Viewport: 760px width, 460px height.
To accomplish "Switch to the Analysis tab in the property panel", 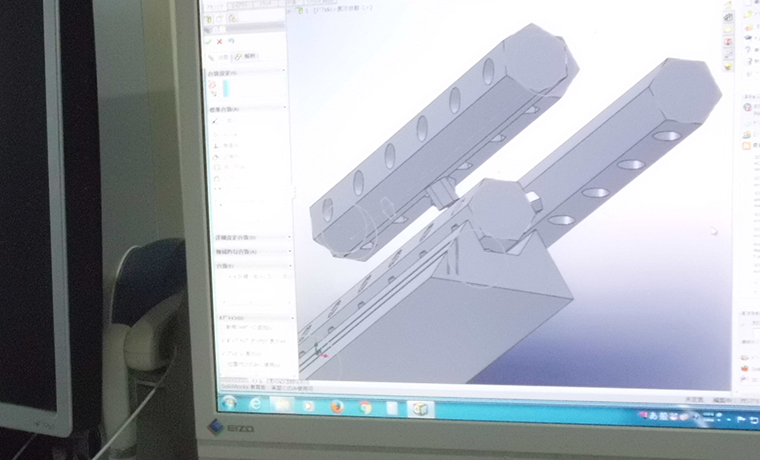I will (x=246, y=58).
